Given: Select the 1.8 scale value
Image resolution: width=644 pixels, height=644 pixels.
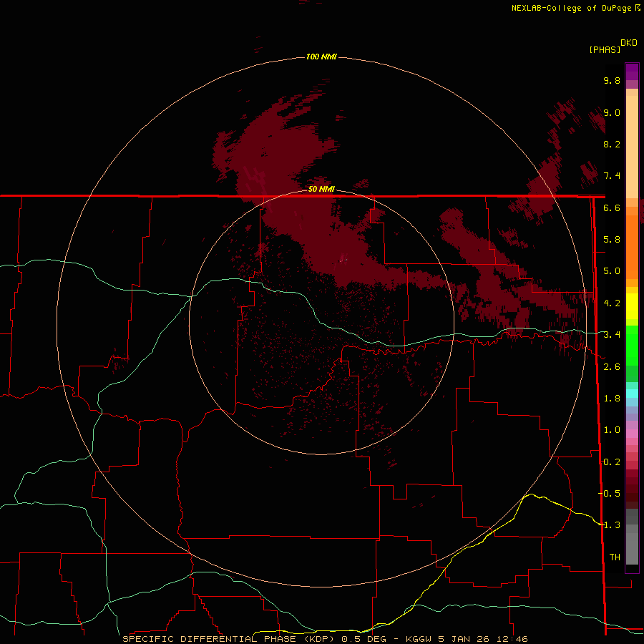Looking at the screenshot, I should (x=612, y=399).
